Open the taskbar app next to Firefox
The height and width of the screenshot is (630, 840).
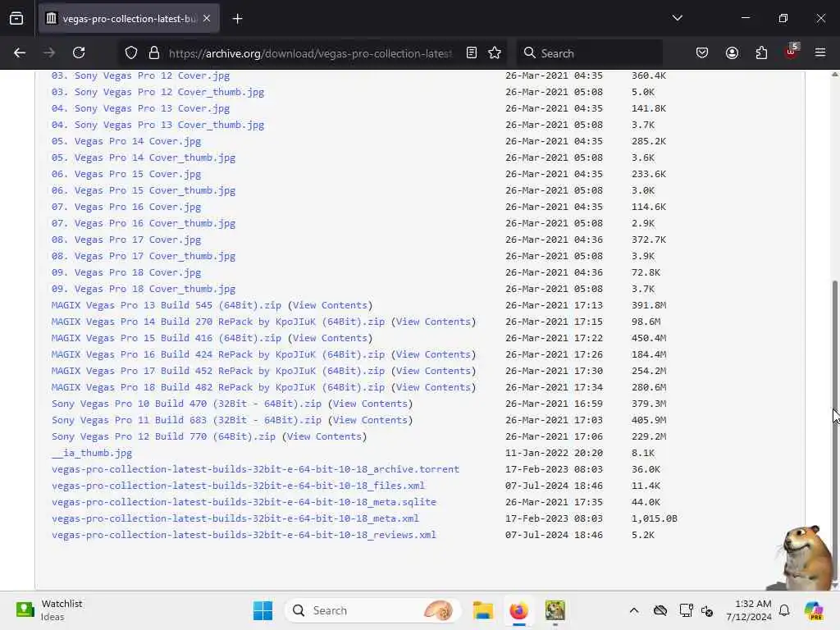555,610
